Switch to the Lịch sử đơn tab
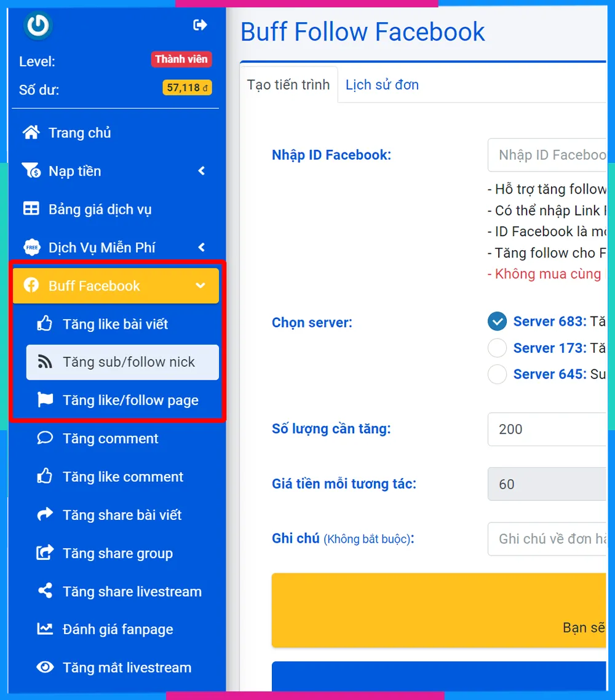615x700 pixels. [381, 85]
